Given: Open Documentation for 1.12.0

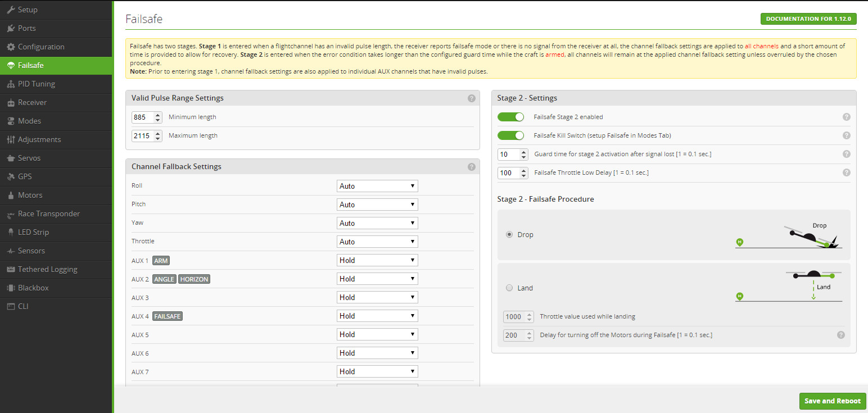Looking at the screenshot, I should (808, 19).
